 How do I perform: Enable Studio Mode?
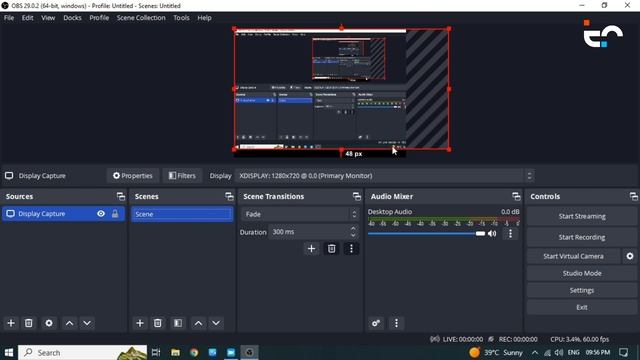point(582,273)
